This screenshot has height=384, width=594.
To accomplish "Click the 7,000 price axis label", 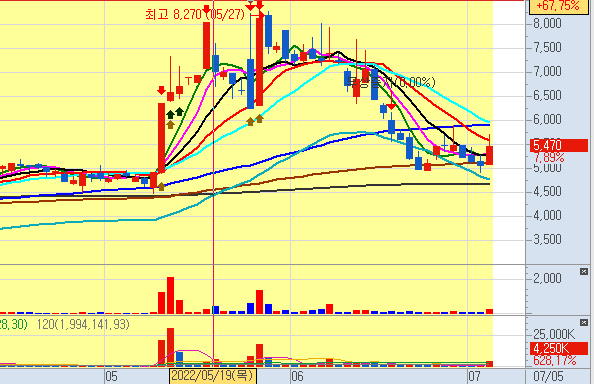I will (547, 71).
